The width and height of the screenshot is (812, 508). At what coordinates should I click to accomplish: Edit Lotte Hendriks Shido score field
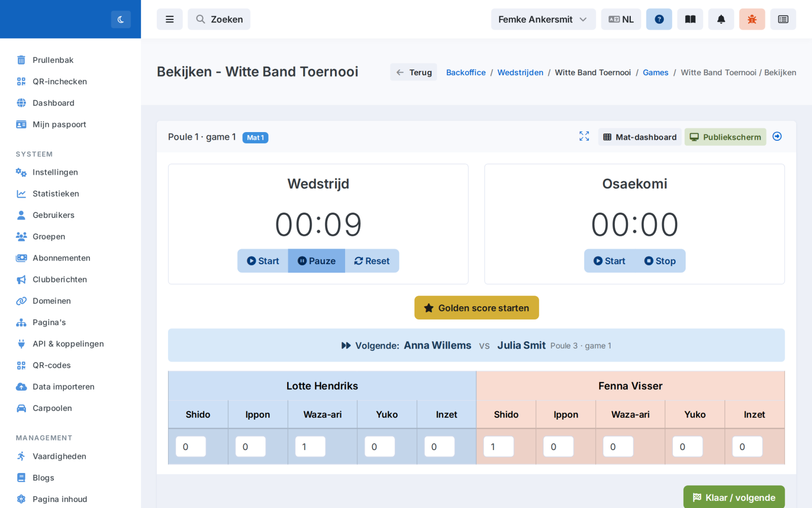191,447
